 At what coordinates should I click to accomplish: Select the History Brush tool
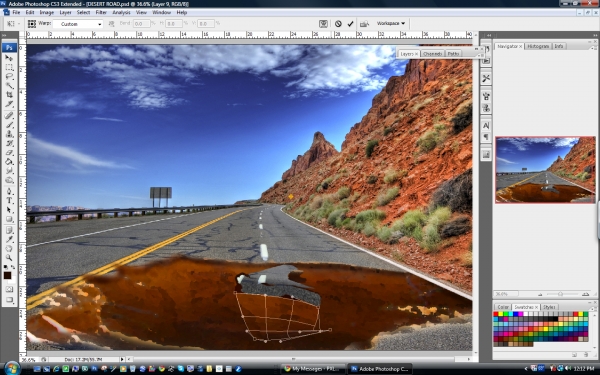click(x=9, y=143)
